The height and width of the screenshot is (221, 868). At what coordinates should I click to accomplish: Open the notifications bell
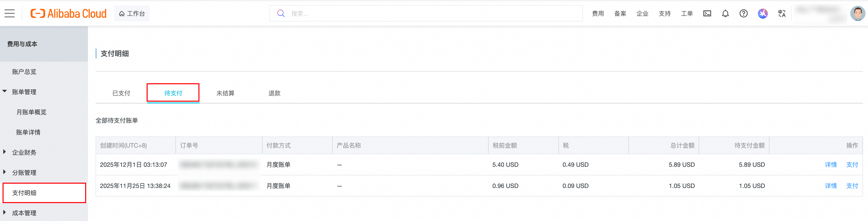(x=725, y=13)
